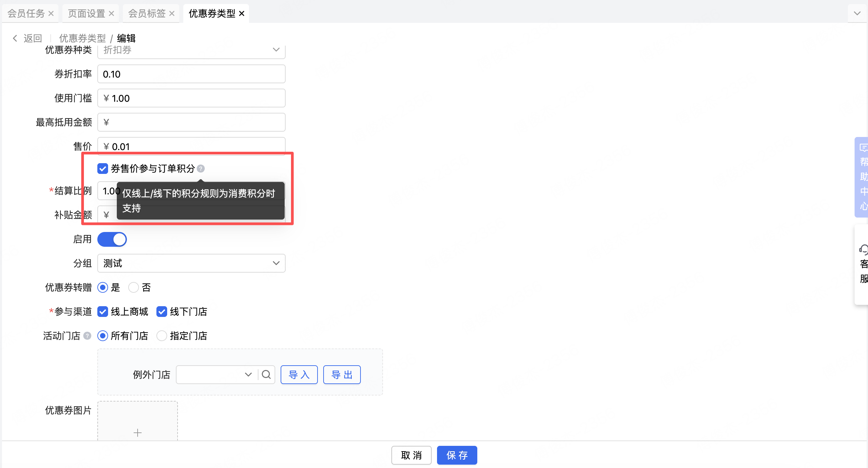The image size is (868, 468).
Task: Select 否 for 优惠券转赠
Action: (x=134, y=287)
